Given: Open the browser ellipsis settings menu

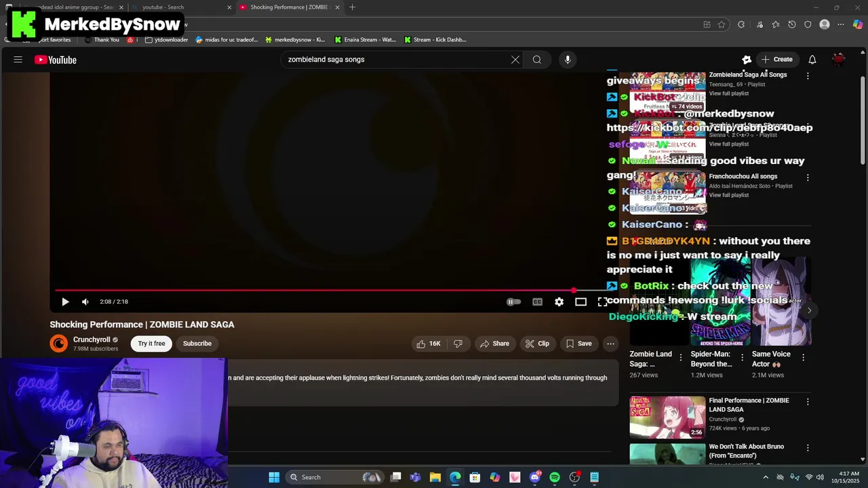Looking at the screenshot, I should coord(841,24).
